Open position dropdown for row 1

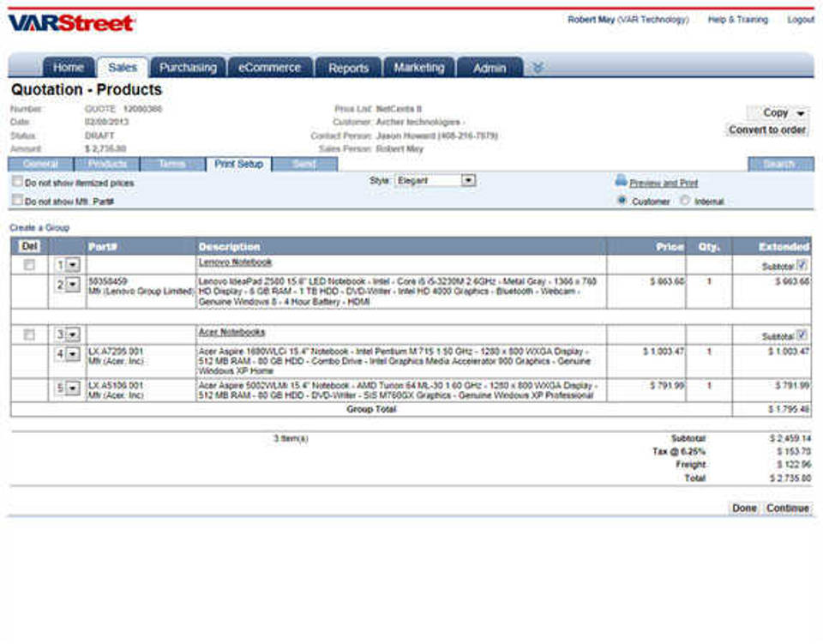(x=73, y=265)
